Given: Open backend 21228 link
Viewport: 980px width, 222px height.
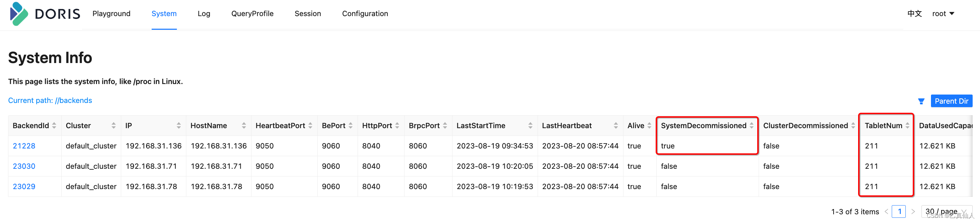Looking at the screenshot, I should tap(24, 146).
